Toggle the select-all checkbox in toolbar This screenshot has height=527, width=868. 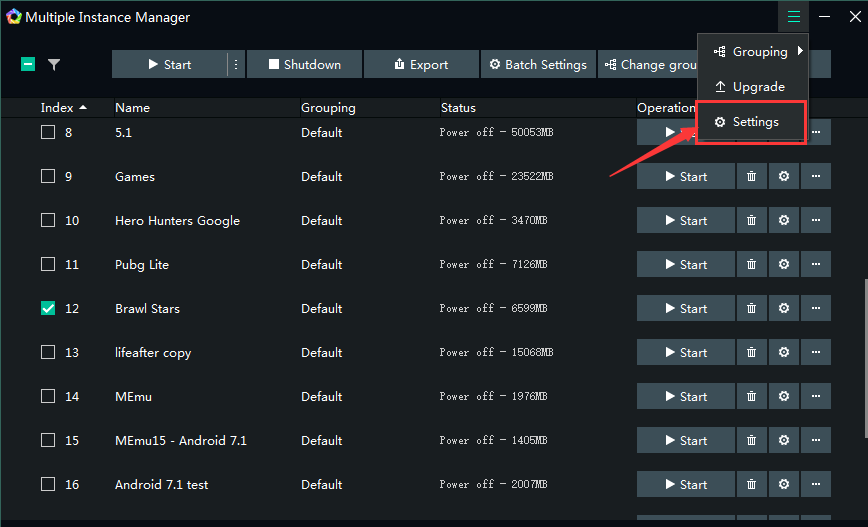(28, 65)
